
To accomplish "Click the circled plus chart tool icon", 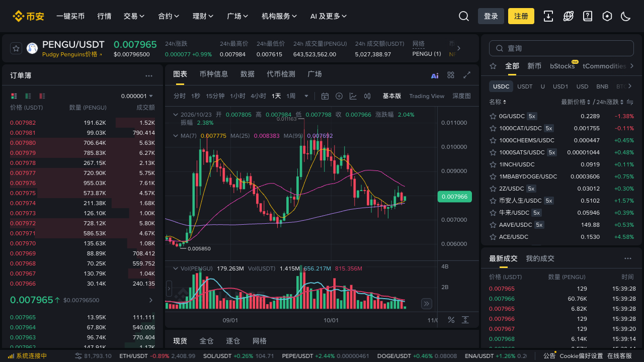I will pyautogui.click(x=339, y=96).
